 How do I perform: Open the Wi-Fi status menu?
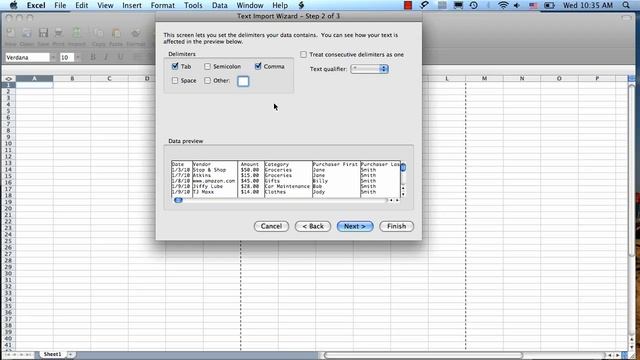pyautogui.click(x=503, y=5)
